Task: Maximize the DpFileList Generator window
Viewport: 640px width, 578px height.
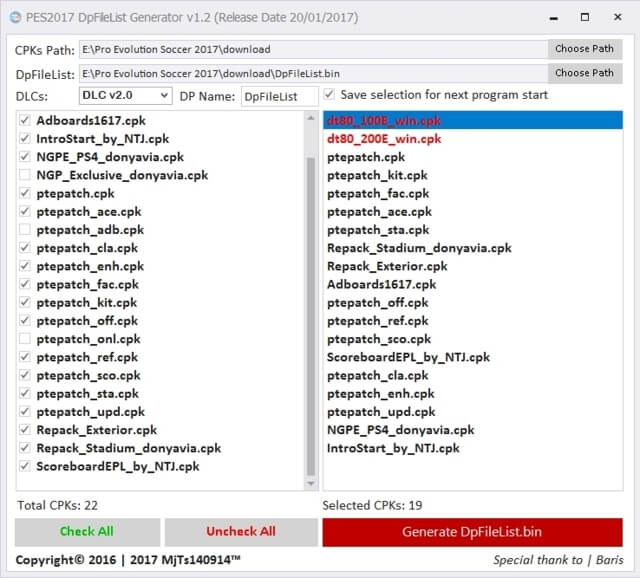Action: pyautogui.click(x=585, y=17)
